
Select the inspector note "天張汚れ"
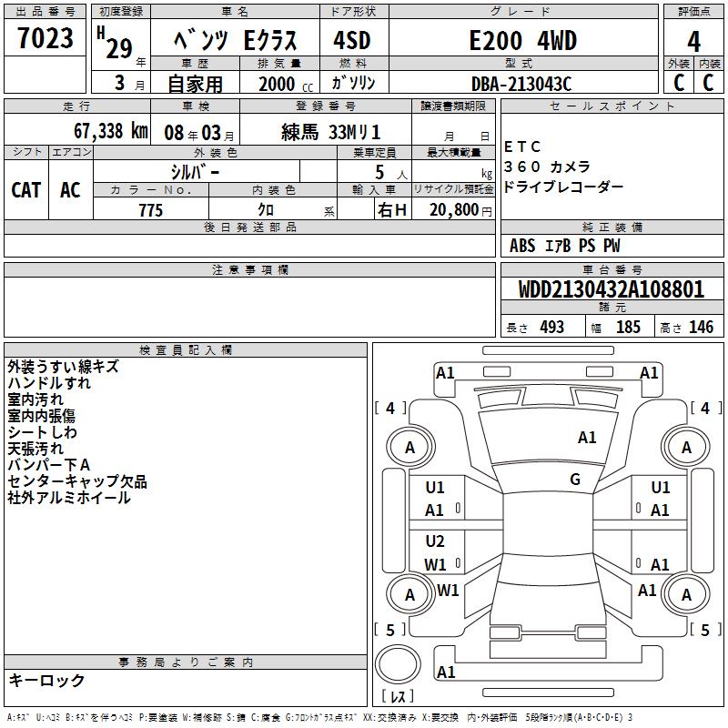(35, 449)
